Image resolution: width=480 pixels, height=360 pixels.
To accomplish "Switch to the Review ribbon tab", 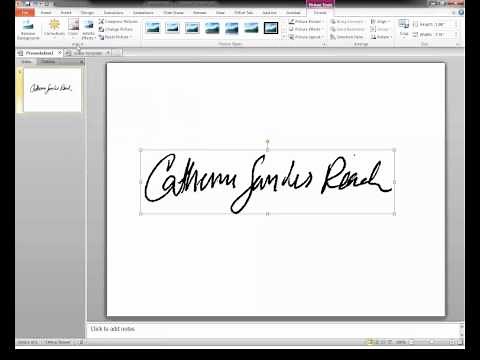I will 200,13.
